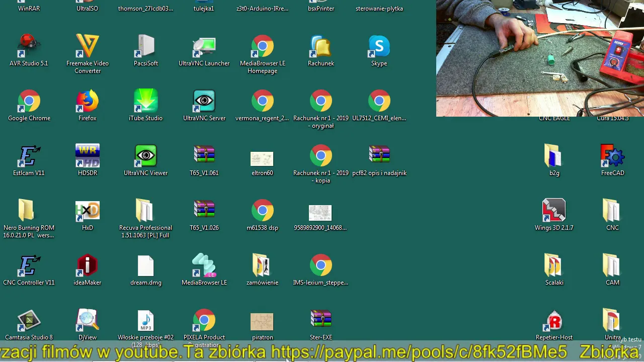The image size is (644, 362).
Task: Open MediaBrowser LE Homepage shortcut
Action: (x=263, y=54)
